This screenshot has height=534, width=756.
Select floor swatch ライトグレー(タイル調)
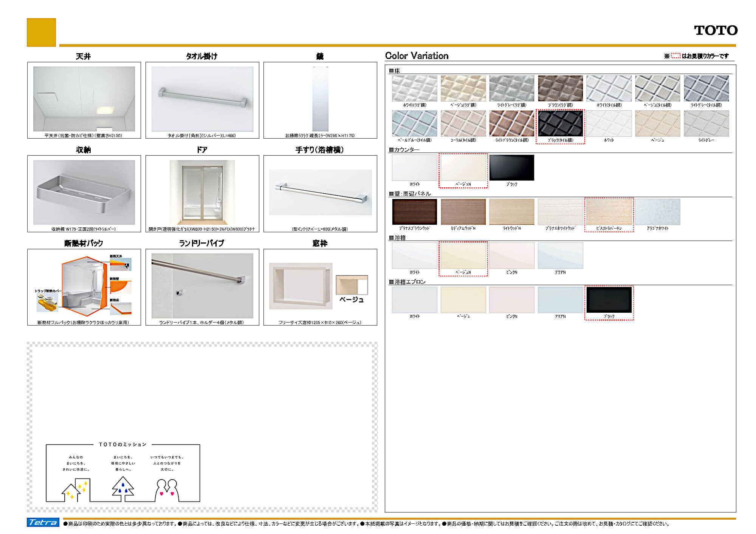click(706, 88)
